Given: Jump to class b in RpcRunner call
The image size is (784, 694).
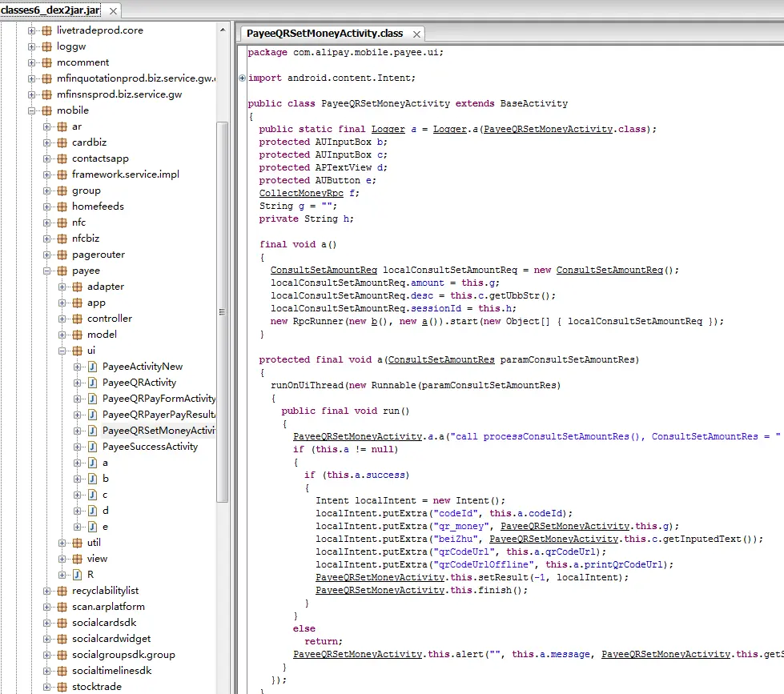Looking at the screenshot, I should click(374, 321).
